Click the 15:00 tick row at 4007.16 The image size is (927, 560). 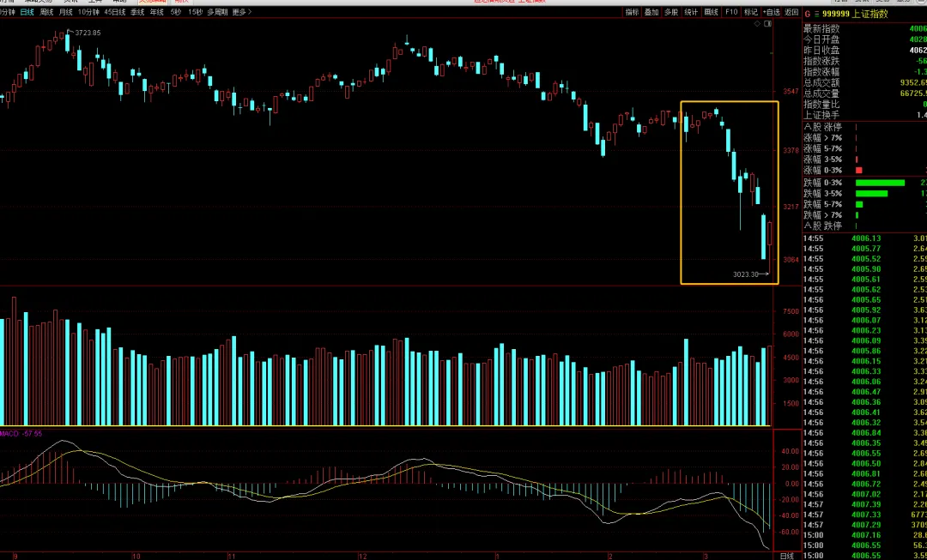[864, 534]
